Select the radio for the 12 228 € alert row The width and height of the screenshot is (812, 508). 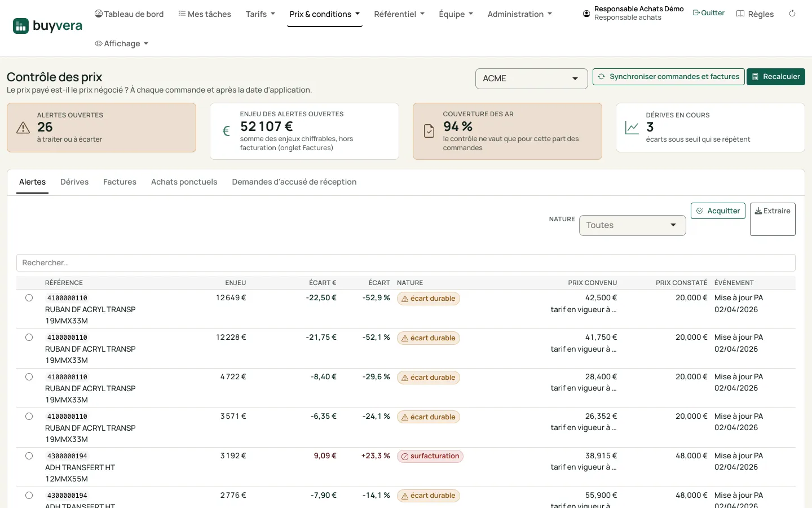(29, 338)
